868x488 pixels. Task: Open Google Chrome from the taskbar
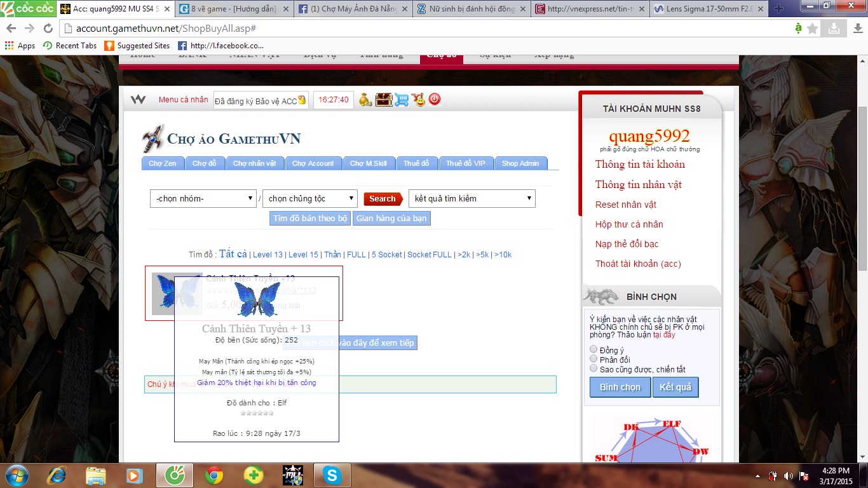click(x=214, y=475)
